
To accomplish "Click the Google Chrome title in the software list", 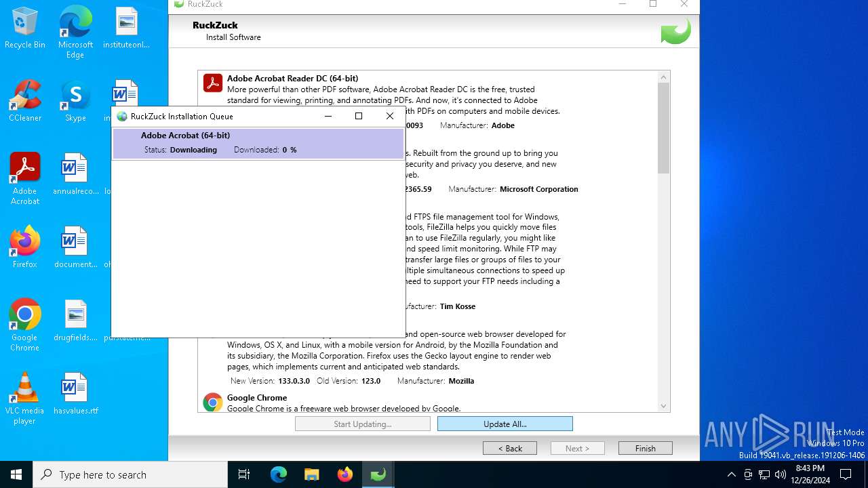I will point(257,398).
